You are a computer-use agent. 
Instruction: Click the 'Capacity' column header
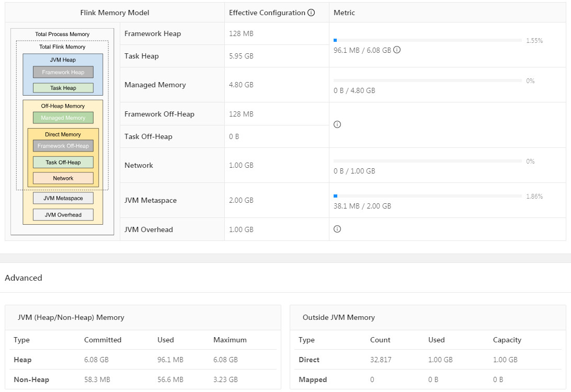coord(507,340)
